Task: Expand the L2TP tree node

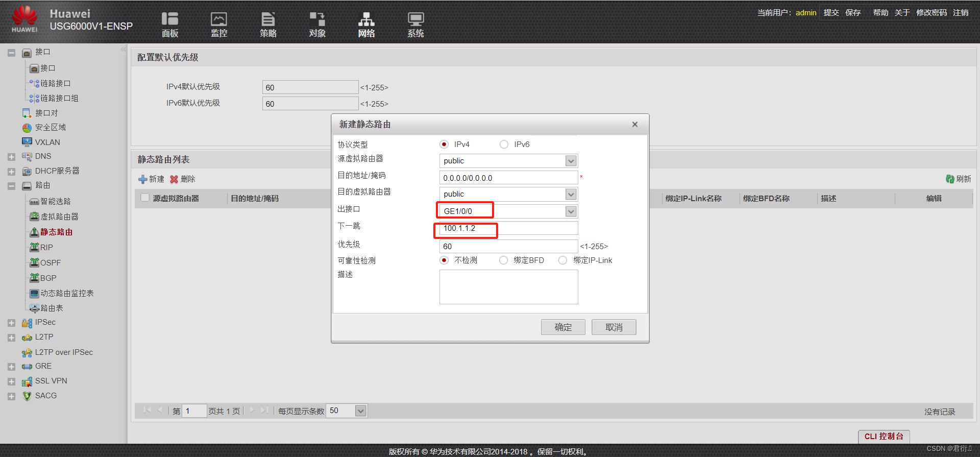Action: click(x=11, y=338)
